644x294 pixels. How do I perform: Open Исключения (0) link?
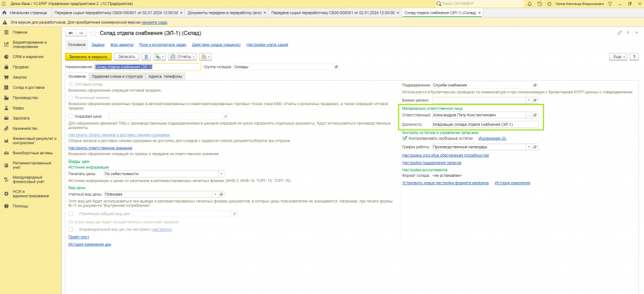pos(492,139)
